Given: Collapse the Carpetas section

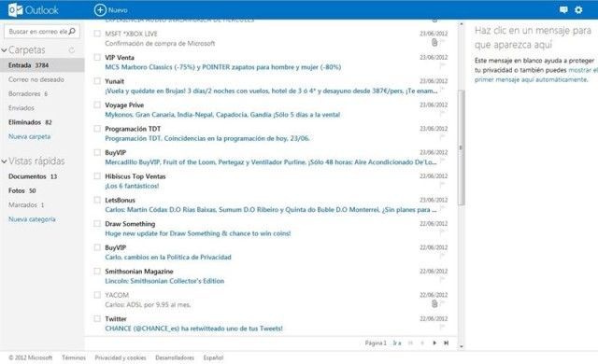Looking at the screenshot, I should (x=4, y=49).
